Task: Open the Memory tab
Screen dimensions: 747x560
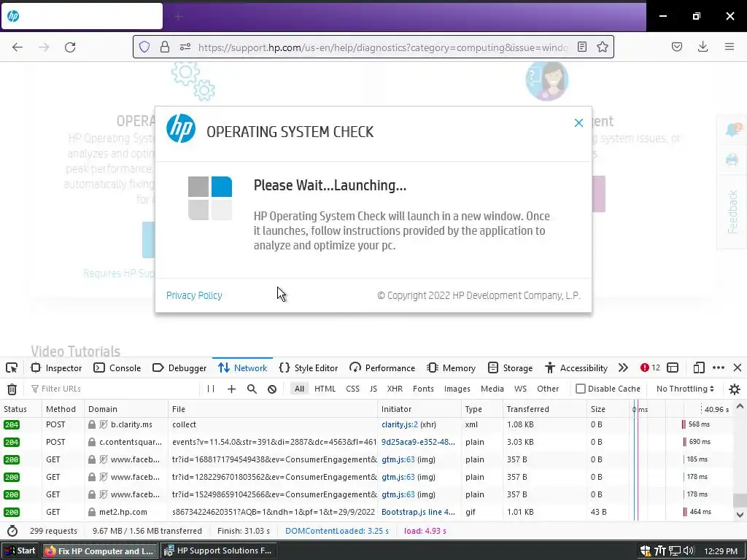Action: (x=452, y=367)
